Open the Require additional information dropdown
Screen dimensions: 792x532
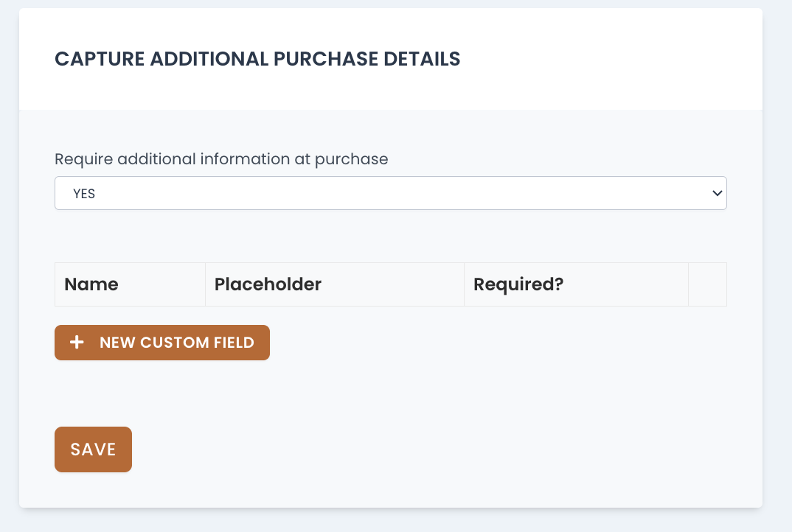click(390, 193)
